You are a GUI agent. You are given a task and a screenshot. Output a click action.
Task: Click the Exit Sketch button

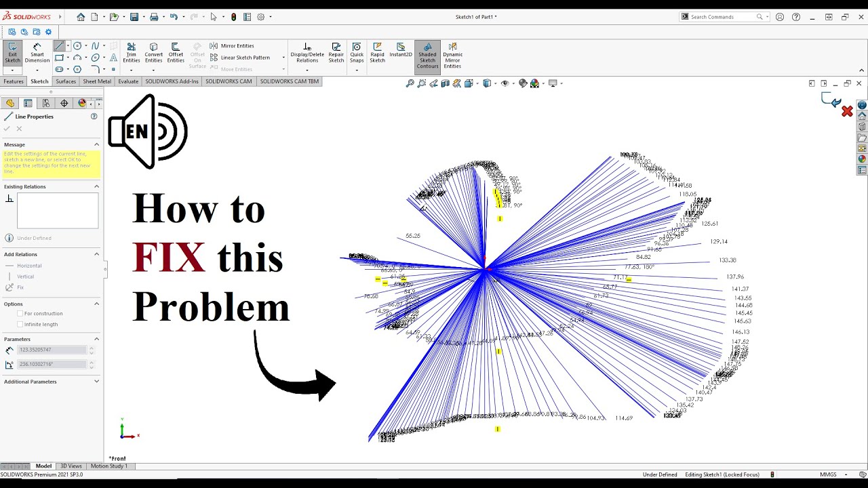pos(12,54)
